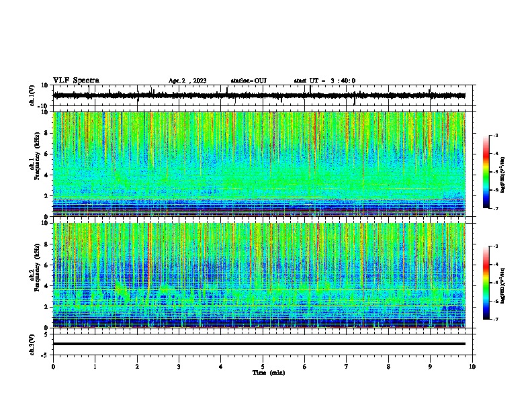Click the "station=OUI" header label
This screenshot has width=532, height=411.
249,81
